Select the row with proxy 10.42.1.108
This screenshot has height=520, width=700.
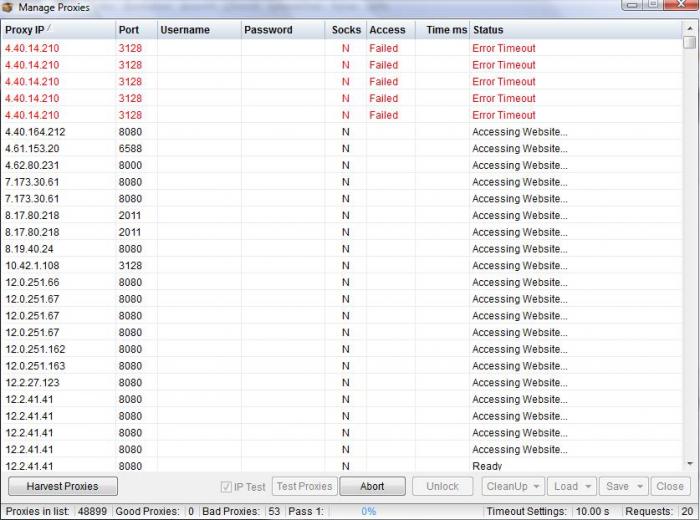(342, 266)
